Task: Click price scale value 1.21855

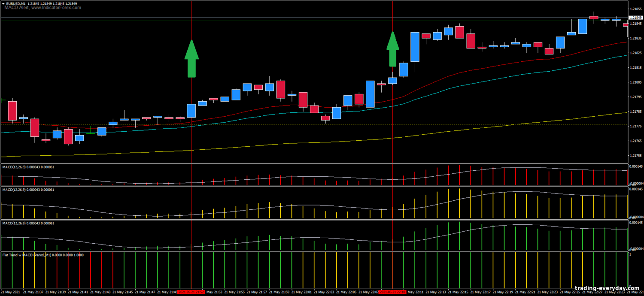Action: click(636, 9)
